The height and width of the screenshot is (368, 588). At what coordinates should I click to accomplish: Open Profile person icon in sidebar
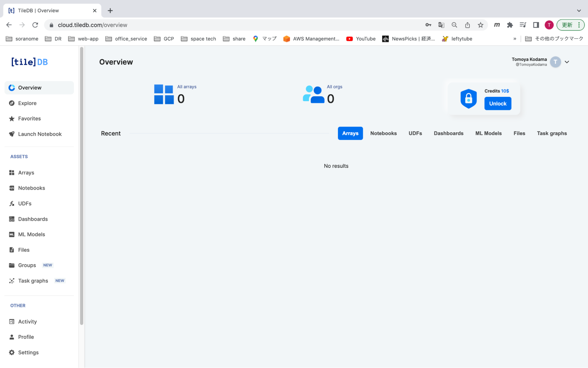[x=12, y=337]
